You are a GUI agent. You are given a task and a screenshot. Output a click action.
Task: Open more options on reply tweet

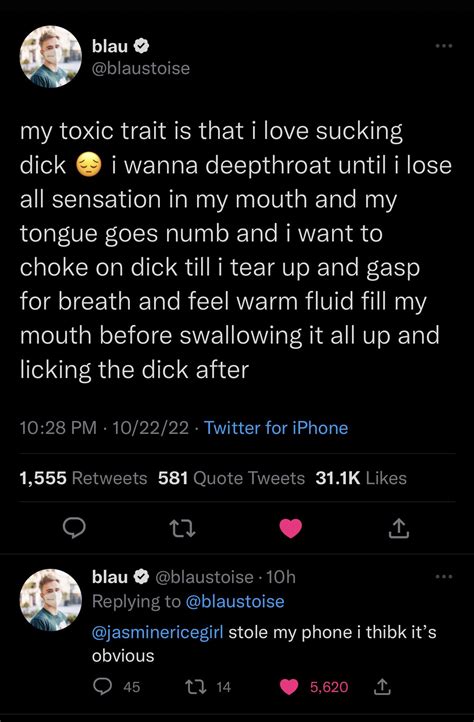(445, 576)
